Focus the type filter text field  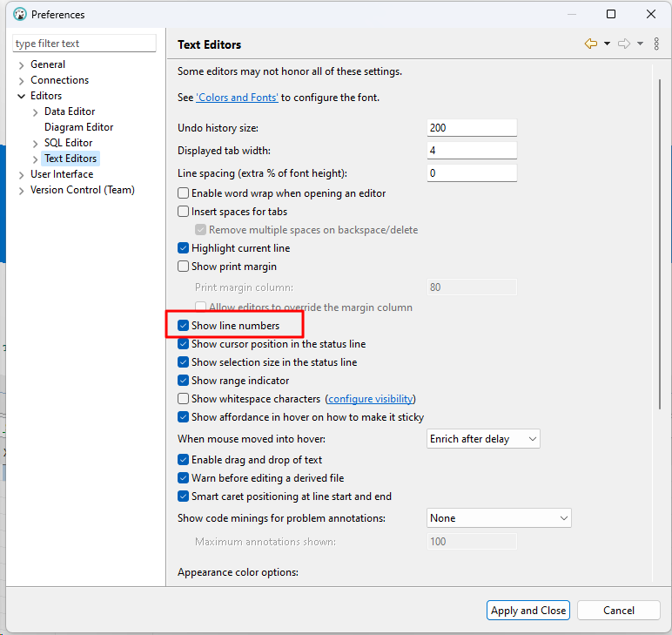point(84,44)
